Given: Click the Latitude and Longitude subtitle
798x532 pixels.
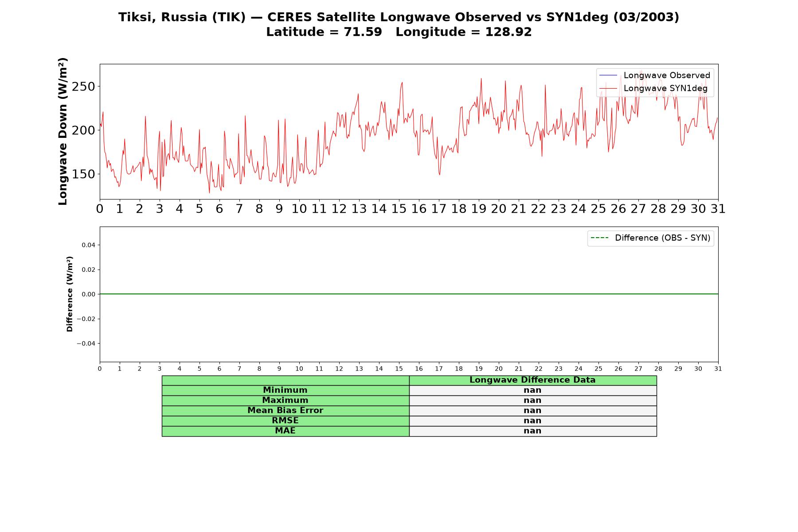Looking at the screenshot, I should (399, 32).
